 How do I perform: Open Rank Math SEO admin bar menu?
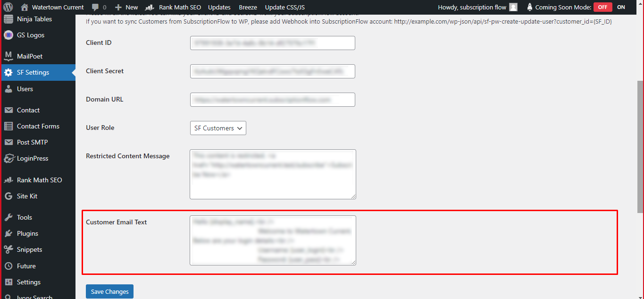tap(174, 7)
